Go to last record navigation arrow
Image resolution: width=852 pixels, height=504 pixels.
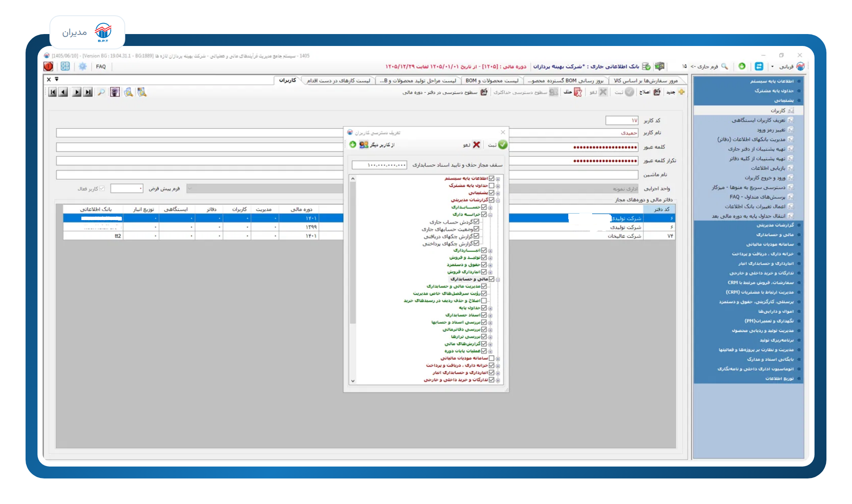coord(88,92)
